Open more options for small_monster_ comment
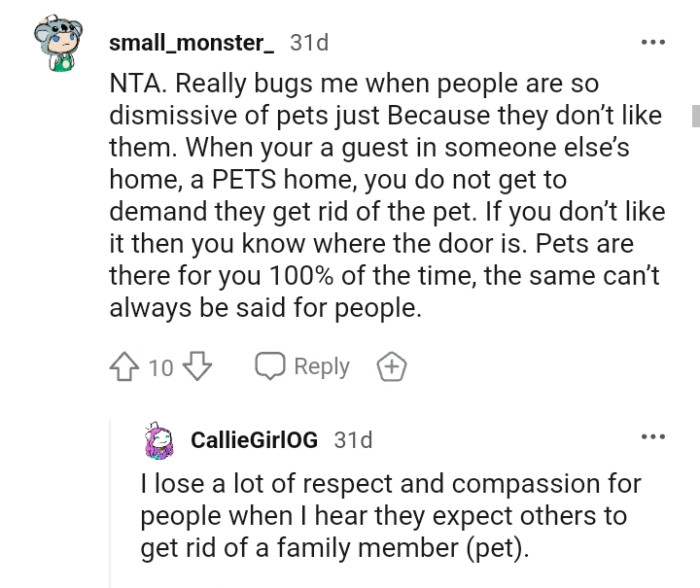This screenshot has height=588, width=700. point(652,44)
